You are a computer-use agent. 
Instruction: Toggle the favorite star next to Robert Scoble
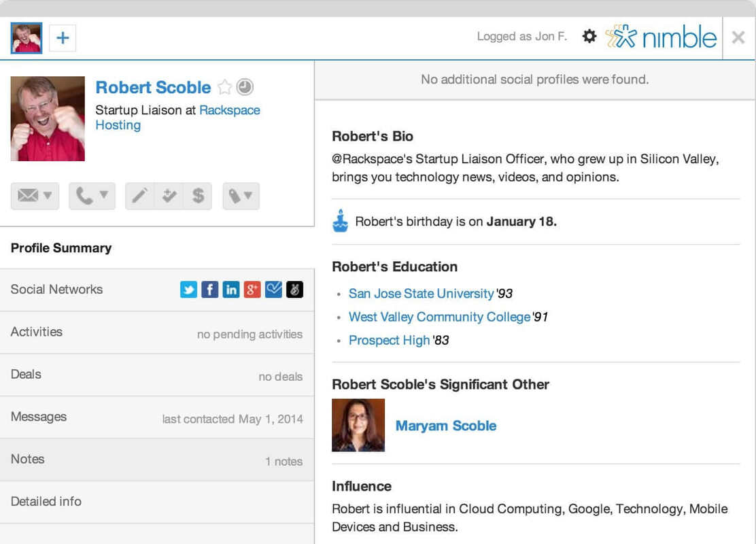click(x=224, y=87)
